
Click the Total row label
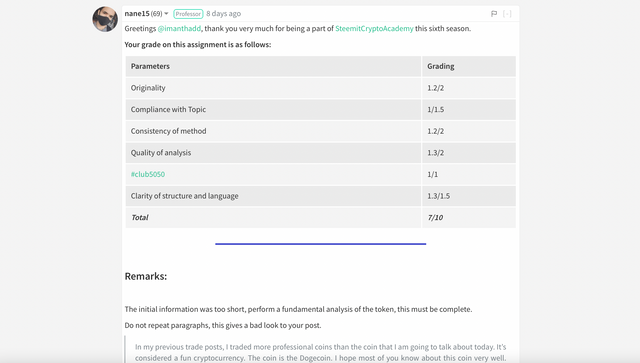point(140,218)
